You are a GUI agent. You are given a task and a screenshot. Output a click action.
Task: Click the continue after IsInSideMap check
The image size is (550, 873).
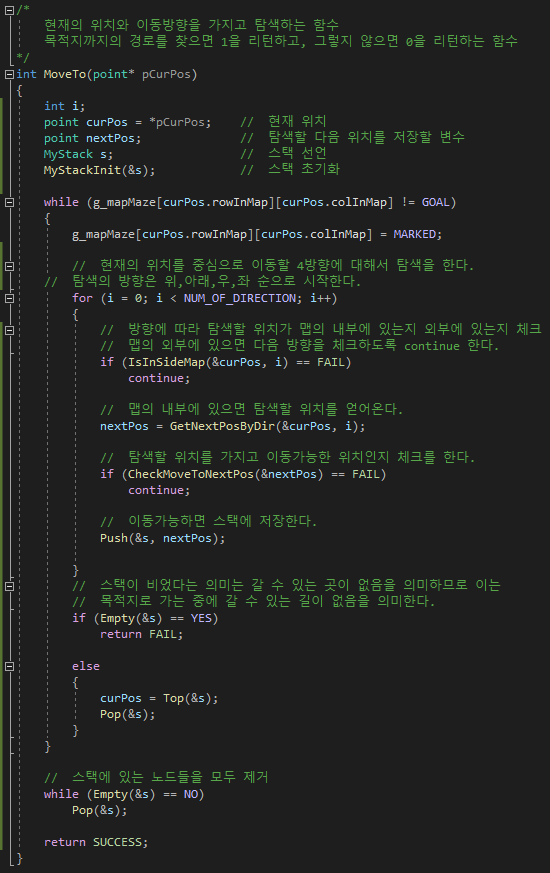coord(159,379)
